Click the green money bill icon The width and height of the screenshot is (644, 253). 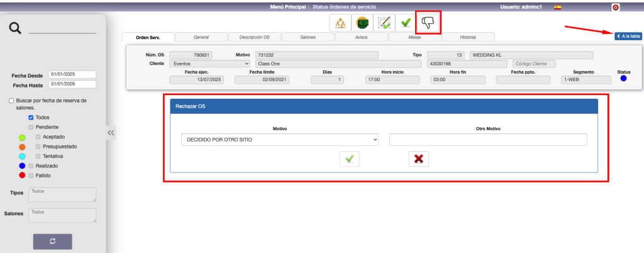pyautogui.click(x=362, y=23)
